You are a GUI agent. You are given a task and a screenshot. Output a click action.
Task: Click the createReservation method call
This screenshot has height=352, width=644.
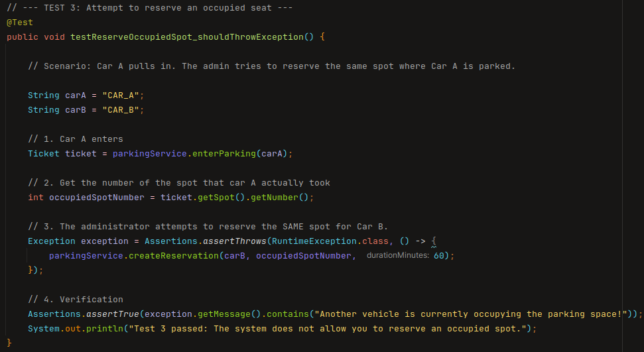pyautogui.click(x=174, y=256)
